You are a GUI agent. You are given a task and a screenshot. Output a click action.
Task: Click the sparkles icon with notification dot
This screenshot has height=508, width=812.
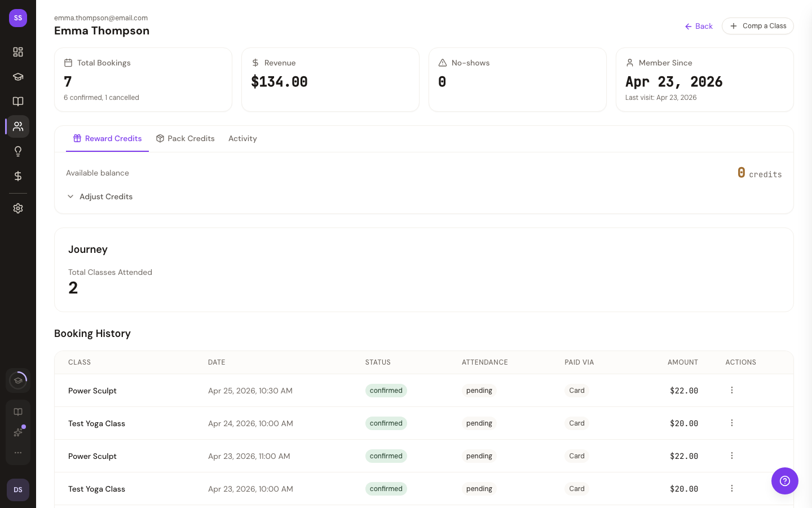(18, 432)
